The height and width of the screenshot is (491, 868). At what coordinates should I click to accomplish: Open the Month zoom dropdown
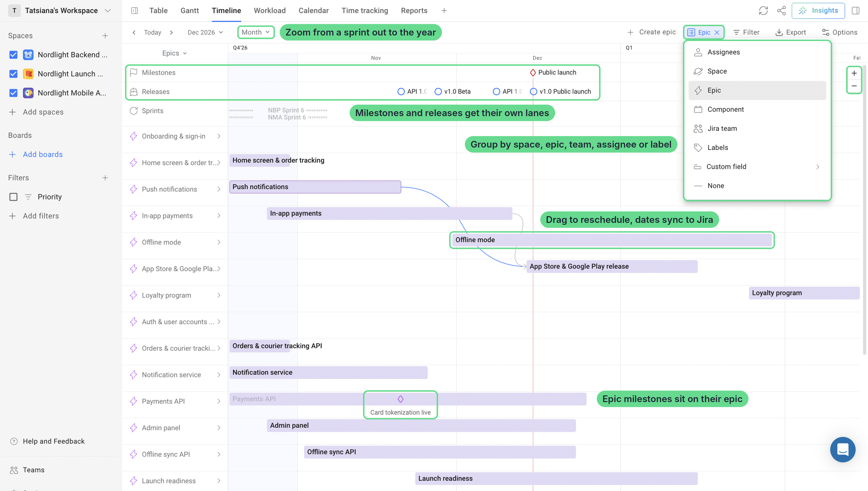tap(256, 32)
